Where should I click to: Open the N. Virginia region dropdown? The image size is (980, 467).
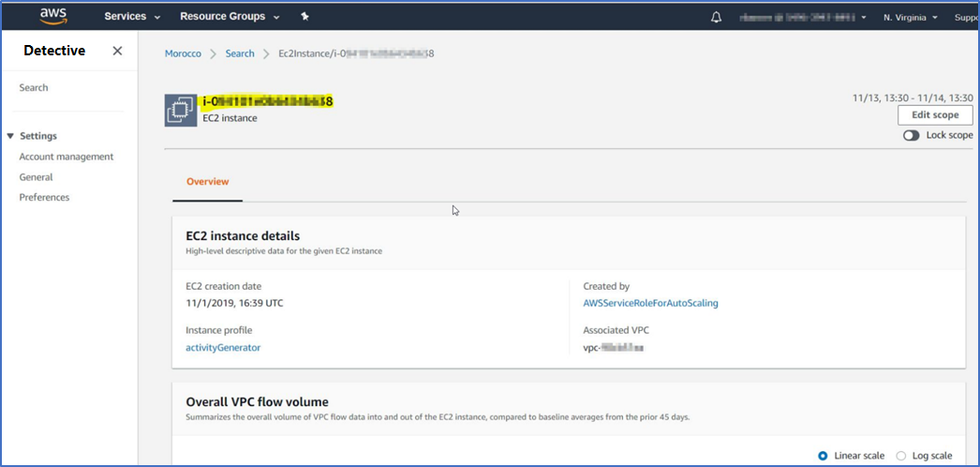pos(910,17)
